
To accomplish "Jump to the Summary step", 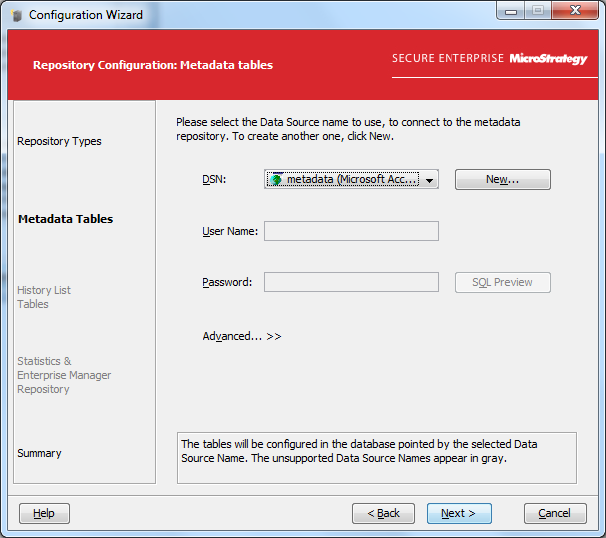I will 39,453.
